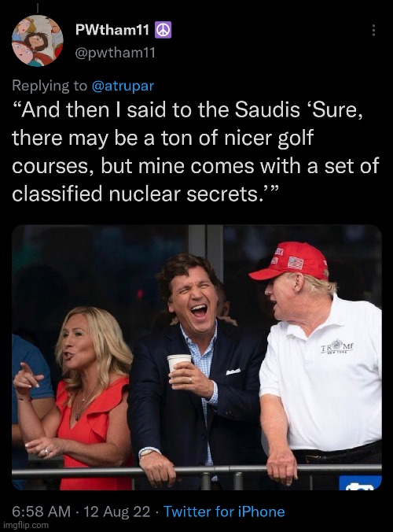Click the American flag patch on red cap

click(x=296, y=263)
